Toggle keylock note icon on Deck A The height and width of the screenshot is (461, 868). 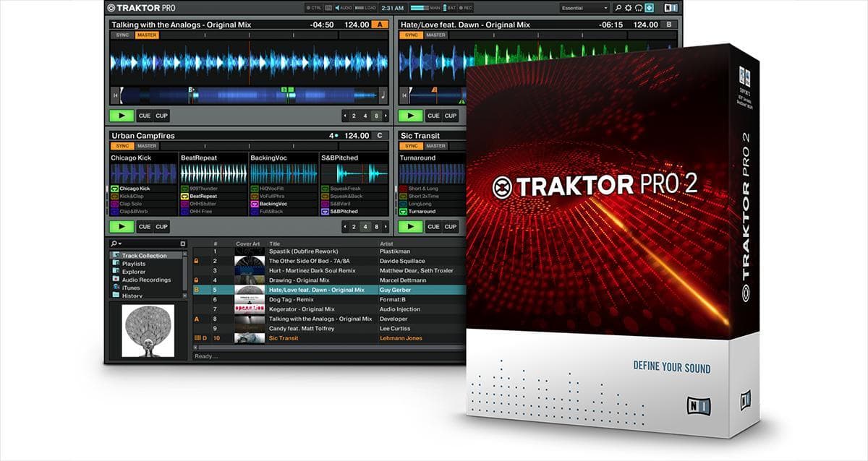point(383,94)
